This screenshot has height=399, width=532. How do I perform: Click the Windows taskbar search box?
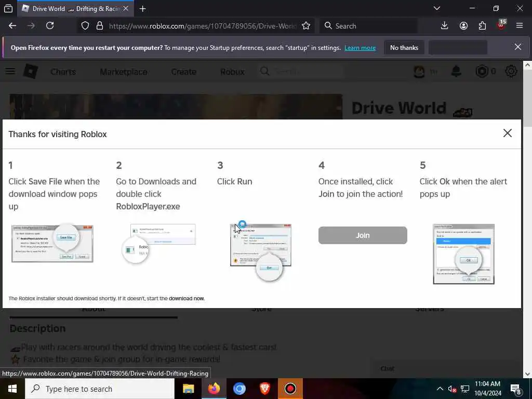pyautogui.click(x=99, y=389)
